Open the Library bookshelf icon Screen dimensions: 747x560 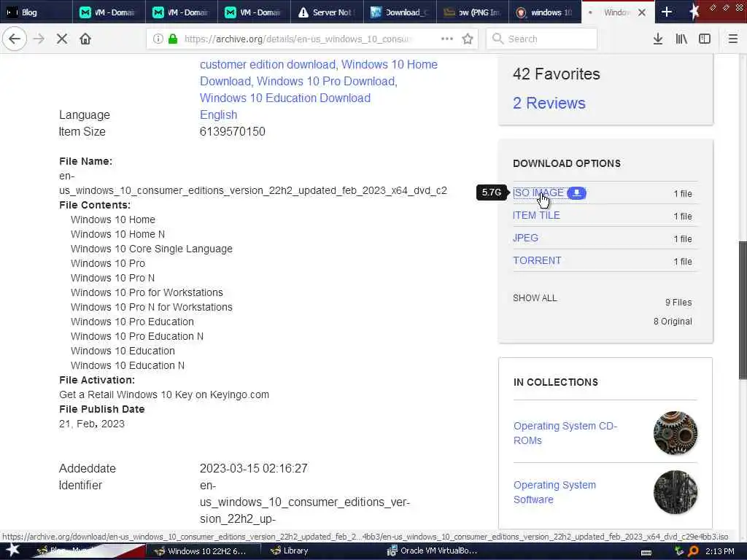[x=681, y=39]
